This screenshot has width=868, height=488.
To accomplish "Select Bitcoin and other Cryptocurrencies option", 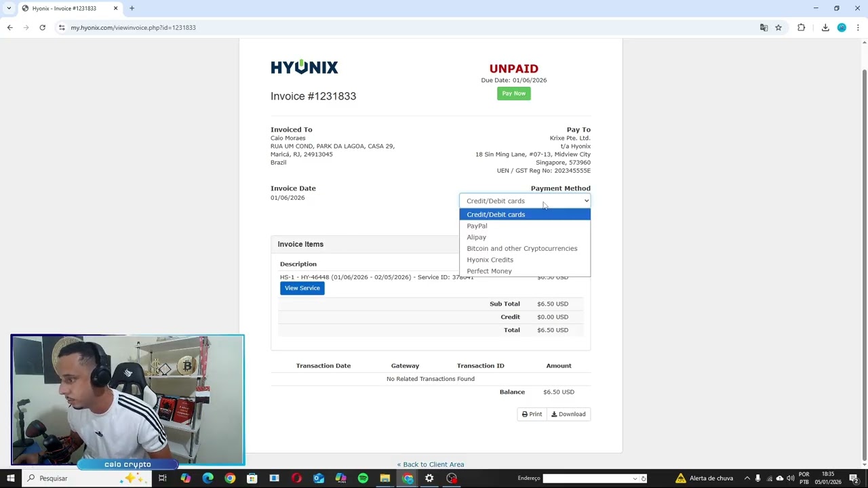I will 525,248.
